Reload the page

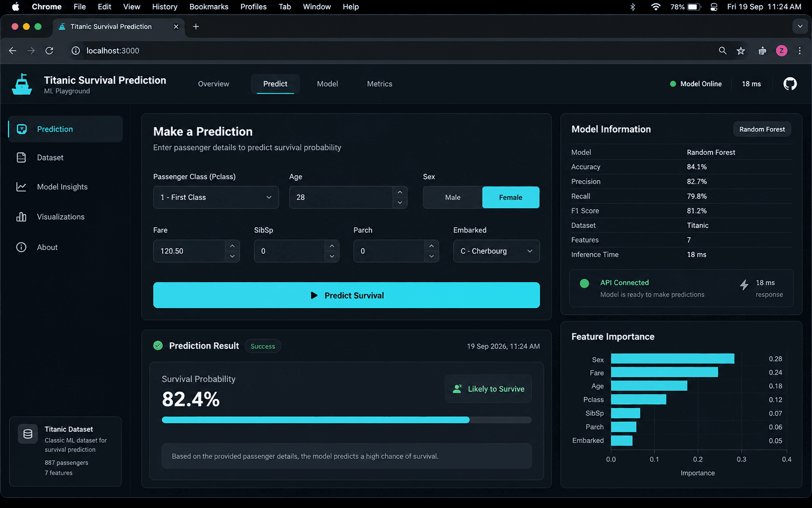click(x=49, y=51)
